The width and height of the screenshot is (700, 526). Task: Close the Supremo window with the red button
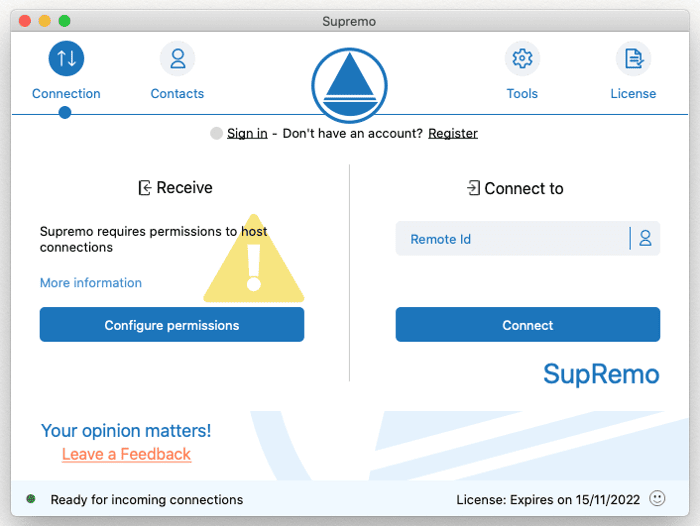(x=25, y=21)
